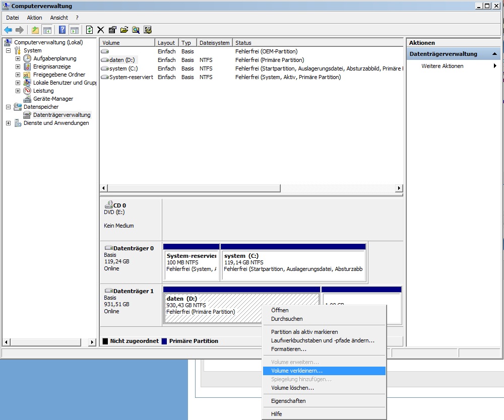Sort by the Dateisystem column header
Screen dimensions: 504x420
click(214, 43)
